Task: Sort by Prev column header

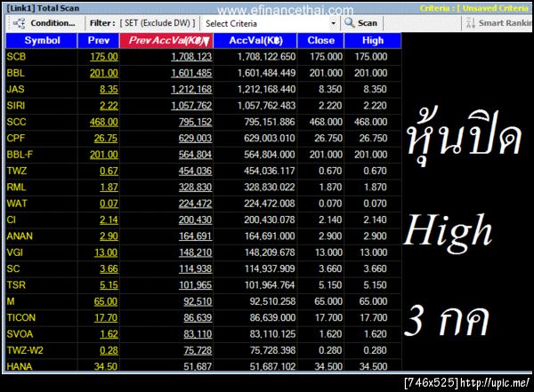Action: click(x=99, y=41)
